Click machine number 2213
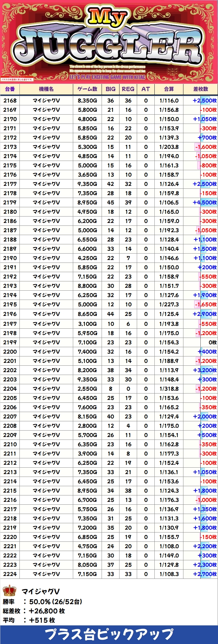Image resolution: width=218 pixels, height=644 pixels. [10, 472]
